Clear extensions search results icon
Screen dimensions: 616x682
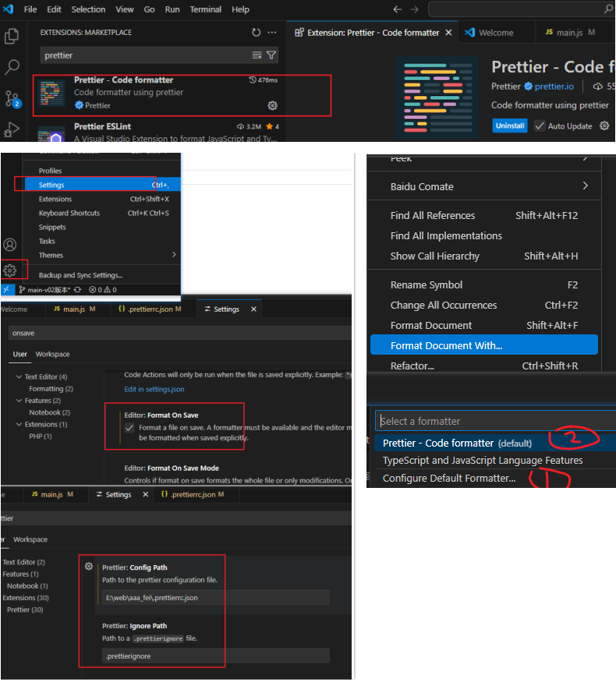coord(257,55)
